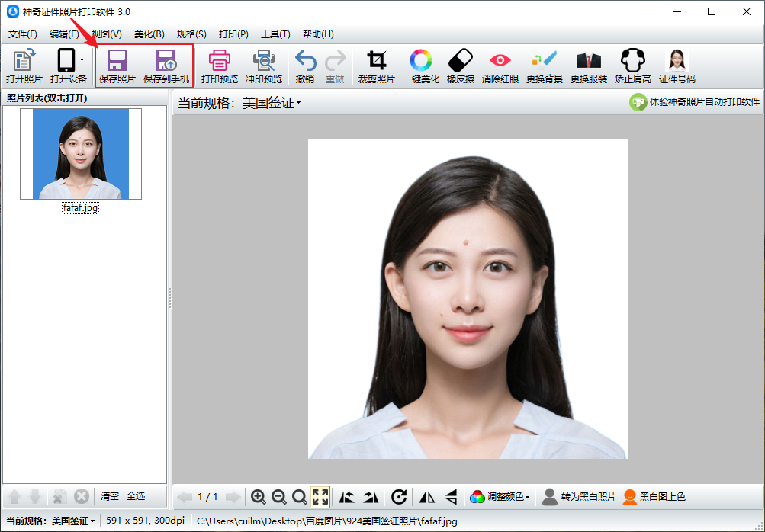Toggle the fit-to-window zoom button
Screen dimensions: 765x532
click(x=320, y=497)
